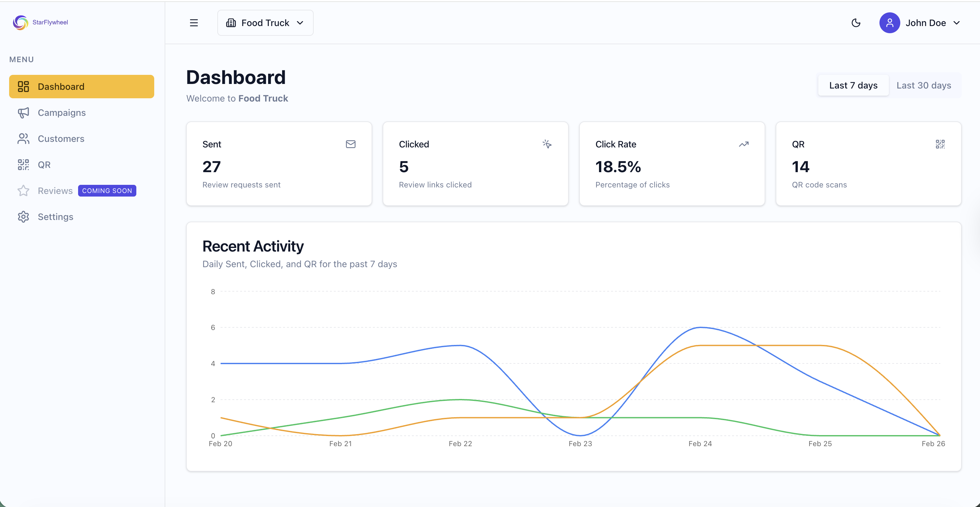This screenshot has height=507, width=980.
Task: Click the StarFlywheel logo
Action: pos(21,22)
